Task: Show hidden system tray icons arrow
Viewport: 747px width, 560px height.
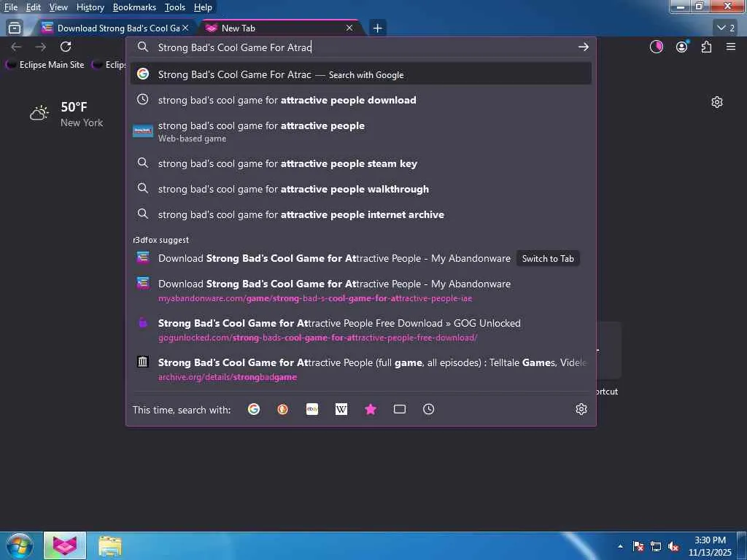Action: (x=620, y=546)
